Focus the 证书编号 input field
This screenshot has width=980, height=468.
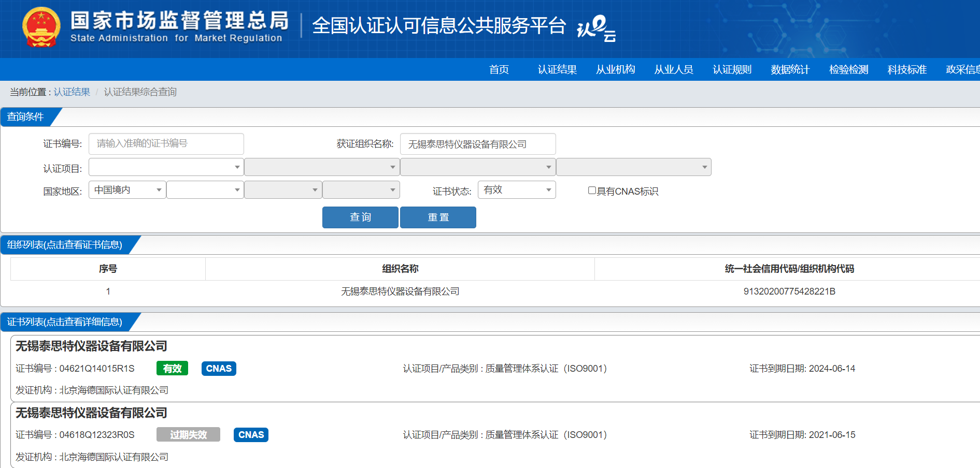[166, 144]
